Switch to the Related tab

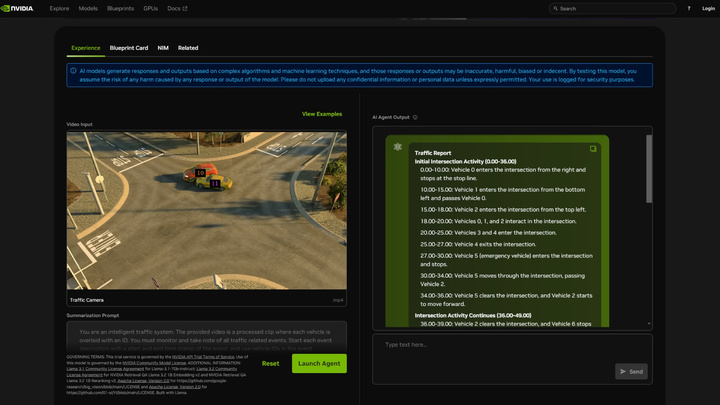click(x=188, y=48)
